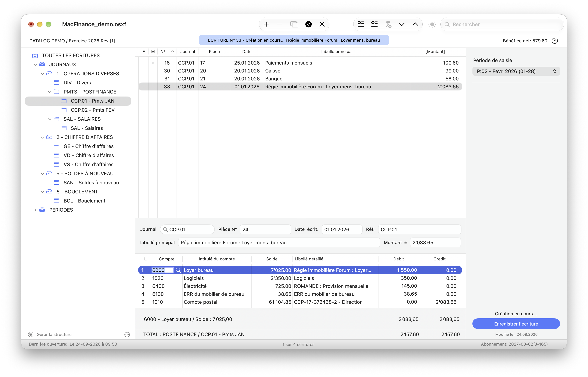Select DIV - Divers journal

pos(77,83)
